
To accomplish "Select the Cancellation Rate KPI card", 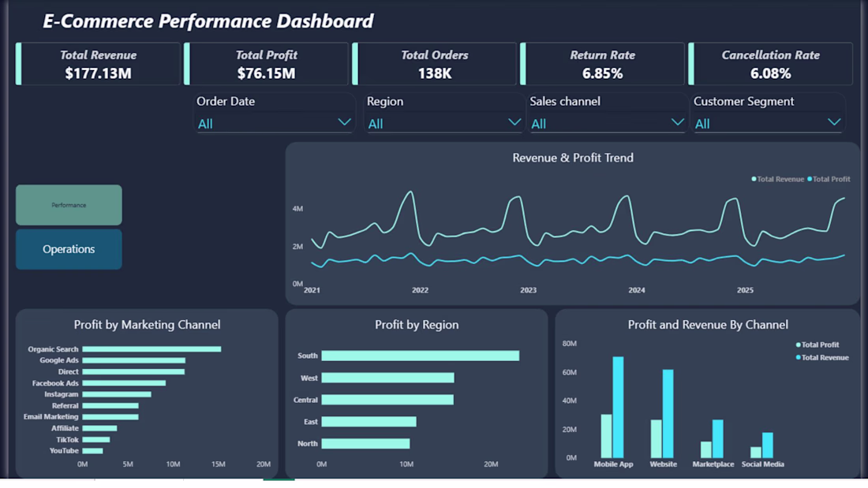I will click(771, 64).
